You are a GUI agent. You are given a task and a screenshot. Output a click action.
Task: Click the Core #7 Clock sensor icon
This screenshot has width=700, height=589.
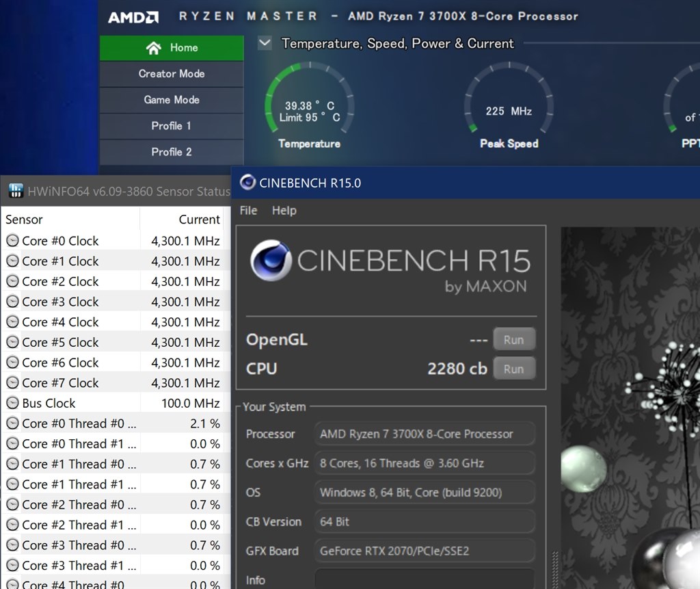[x=12, y=383]
